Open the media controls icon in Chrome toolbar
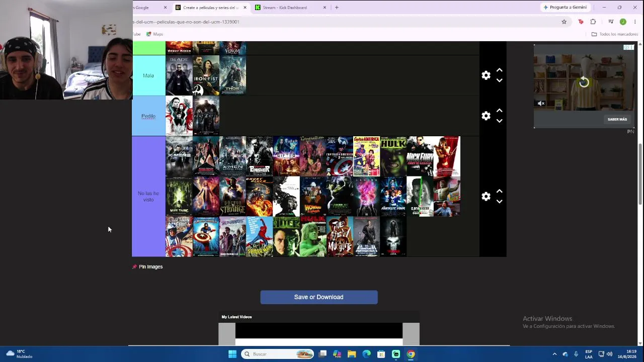Image resolution: width=644 pixels, height=362 pixels. coord(611,22)
